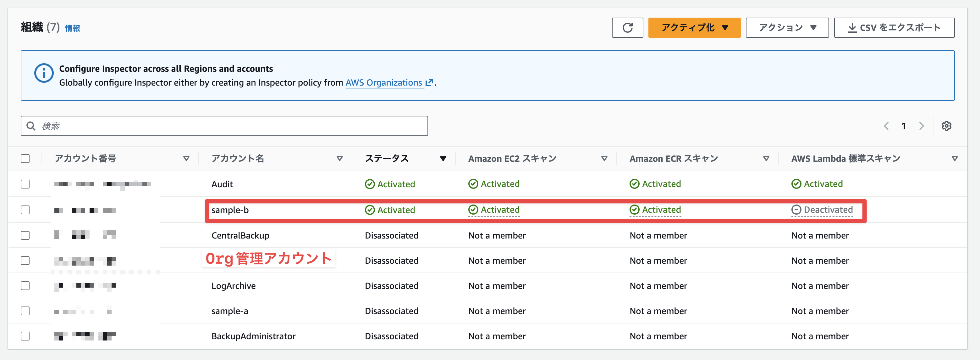Image resolution: width=980 pixels, height=360 pixels.
Task: Sort by Amazon ECR スキャン column arrow
Action: [x=766, y=159]
